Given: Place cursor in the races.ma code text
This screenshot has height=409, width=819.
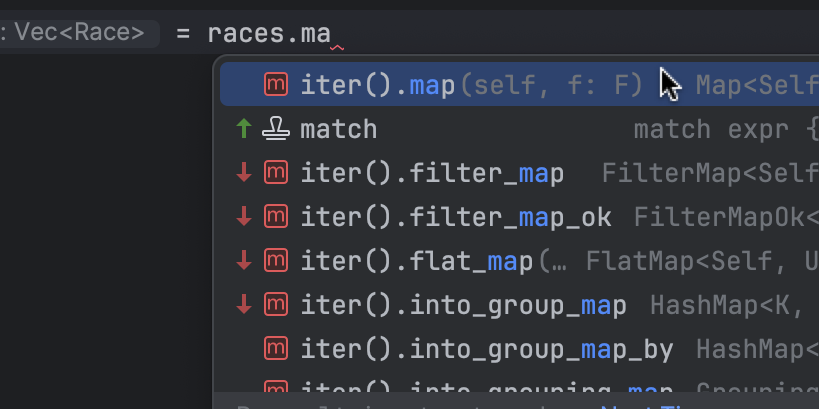Looking at the screenshot, I should (x=268, y=33).
